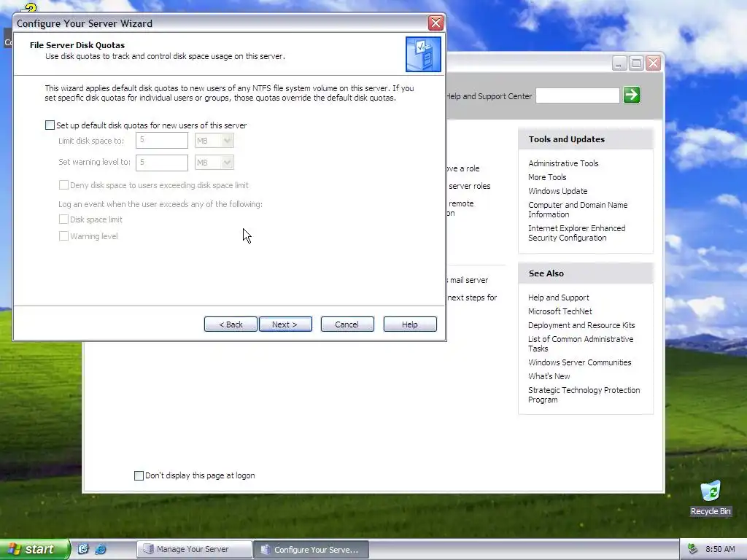Open the Limit disk space unit dropdown
747x560 pixels.
214,141
